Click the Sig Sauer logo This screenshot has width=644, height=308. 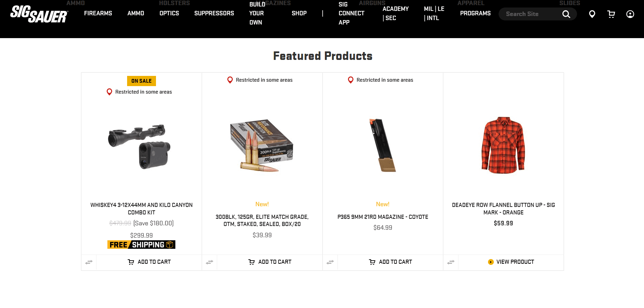point(39,14)
